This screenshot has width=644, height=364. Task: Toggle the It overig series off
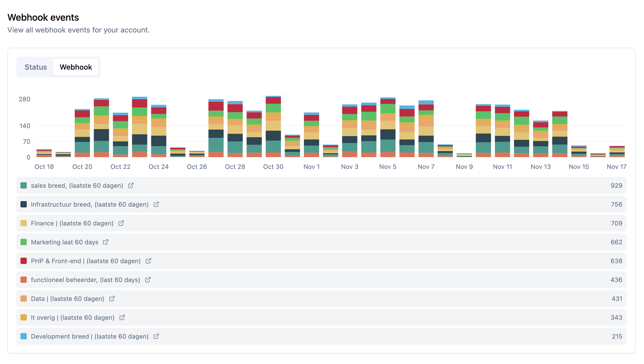pos(73,317)
